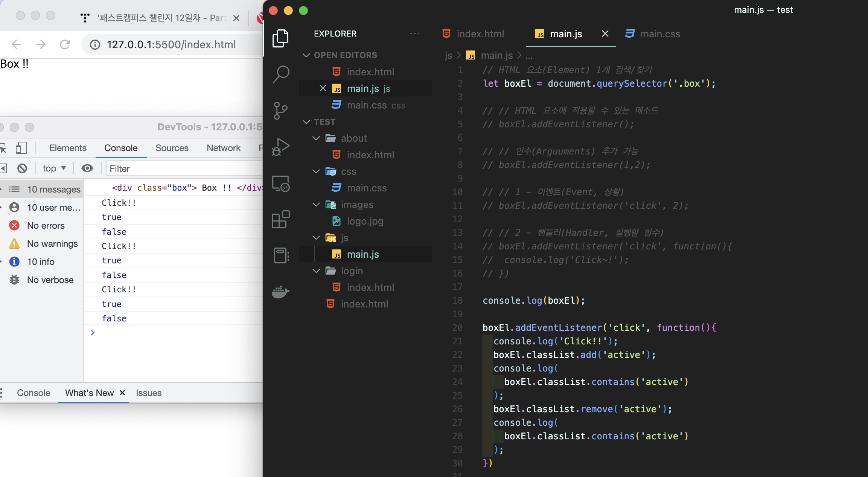Image resolution: width=868 pixels, height=477 pixels.
Task: Open logo.jpg in the explorer
Action: (365, 221)
